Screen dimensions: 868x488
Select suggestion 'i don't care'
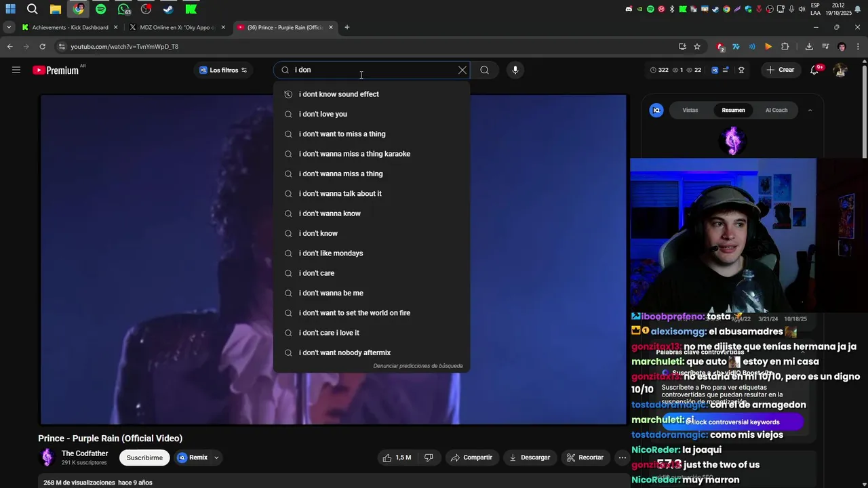pyautogui.click(x=372, y=273)
